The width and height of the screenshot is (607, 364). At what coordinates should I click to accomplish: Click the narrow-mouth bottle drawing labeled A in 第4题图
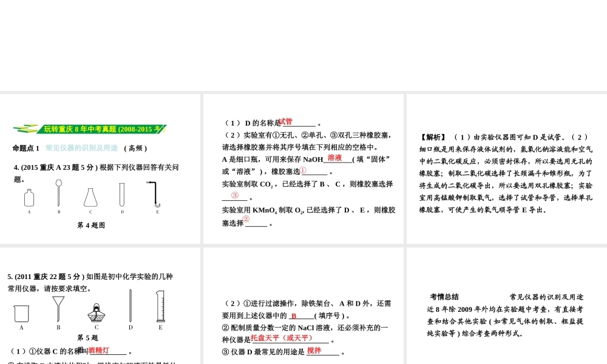[29, 198]
